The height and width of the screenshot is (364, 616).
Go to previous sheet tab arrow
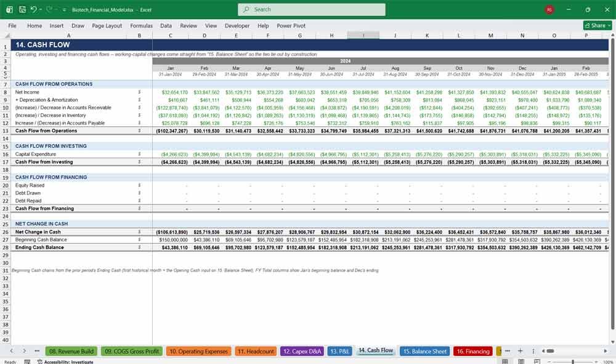11,351
